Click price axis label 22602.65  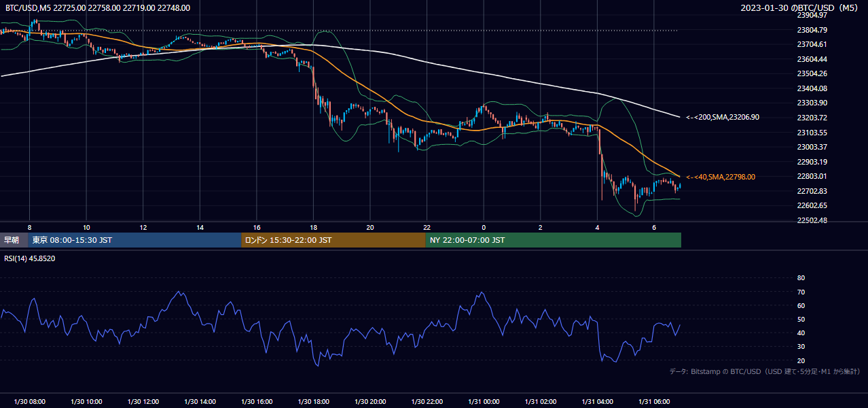click(812, 205)
